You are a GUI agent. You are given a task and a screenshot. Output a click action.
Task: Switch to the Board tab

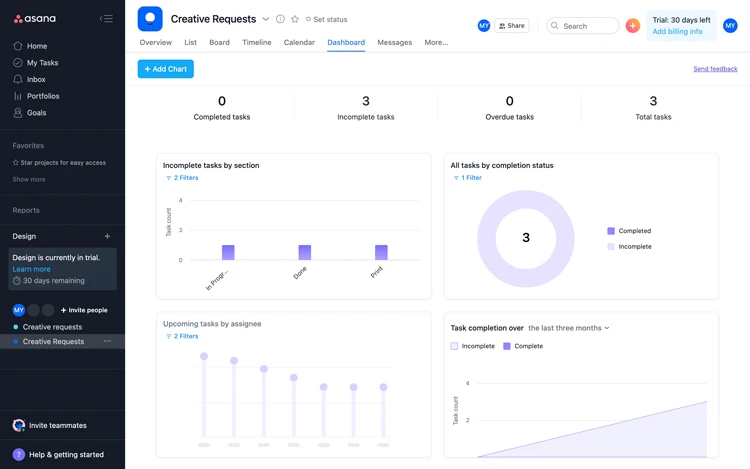(219, 43)
